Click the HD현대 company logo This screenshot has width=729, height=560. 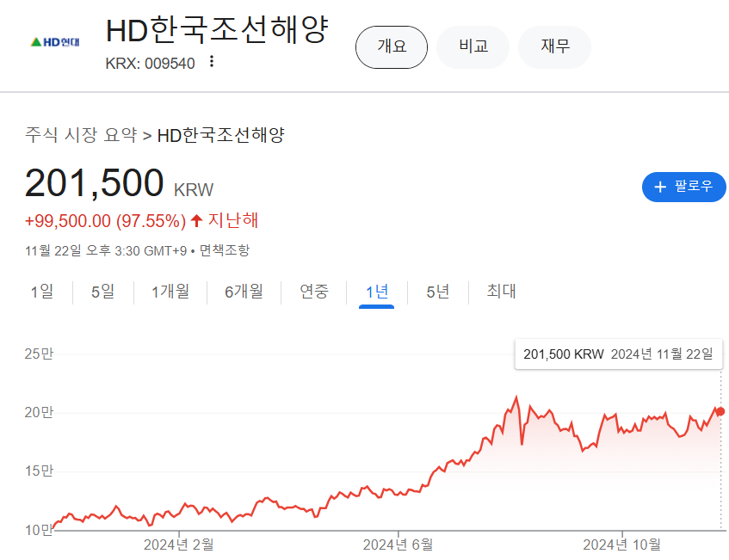54,41
